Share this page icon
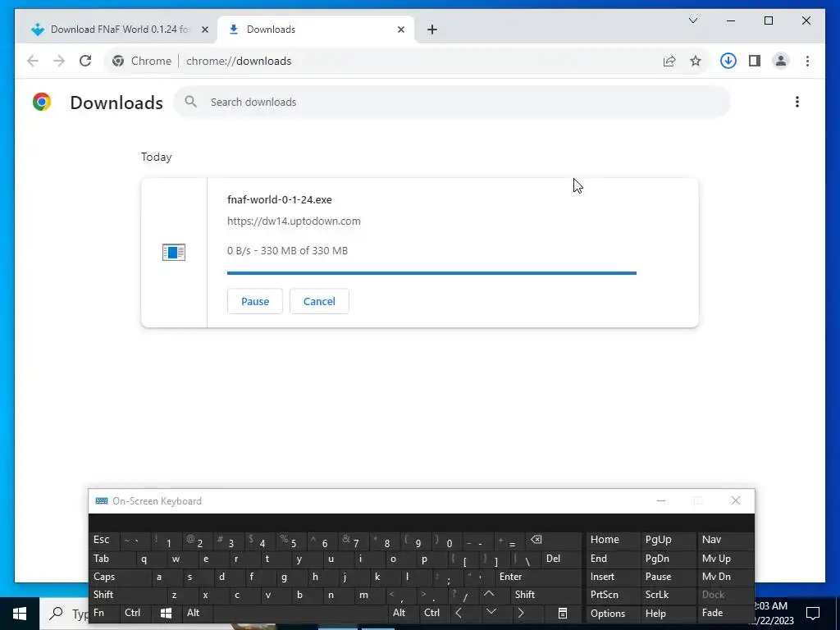This screenshot has width=840, height=630. (669, 61)
